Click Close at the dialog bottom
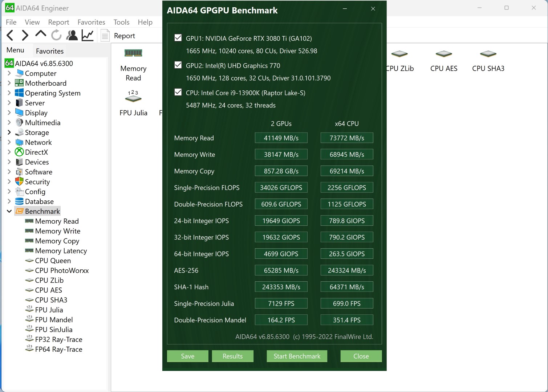The width and height of the screenshot is (548, 392). tap(361, 356)
